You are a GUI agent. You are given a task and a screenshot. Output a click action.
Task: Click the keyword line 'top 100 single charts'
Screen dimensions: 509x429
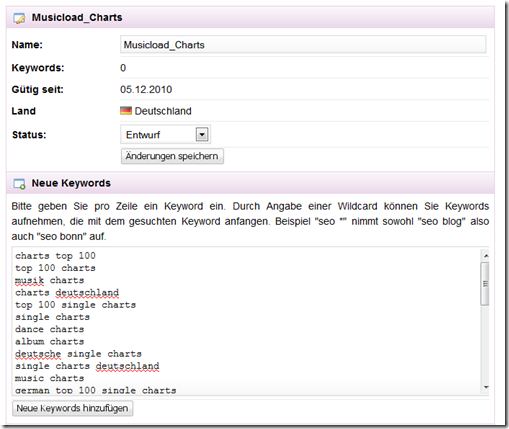click(x=76, y=305)
